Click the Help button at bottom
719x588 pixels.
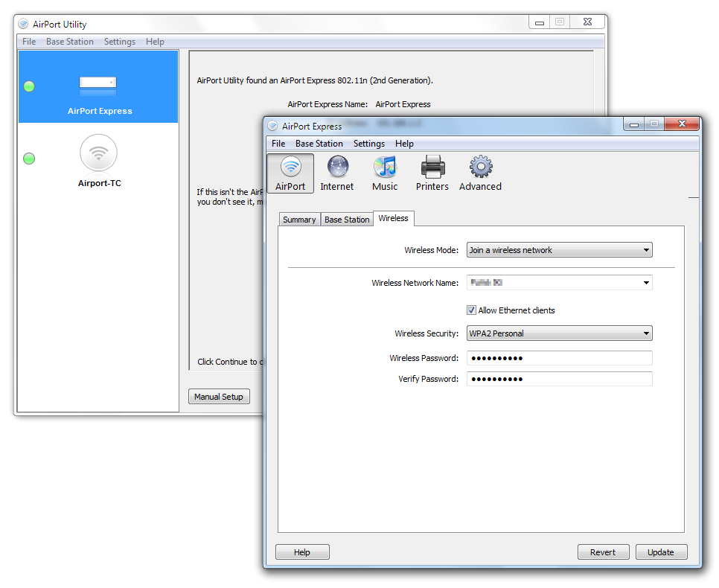coord(302,552)
